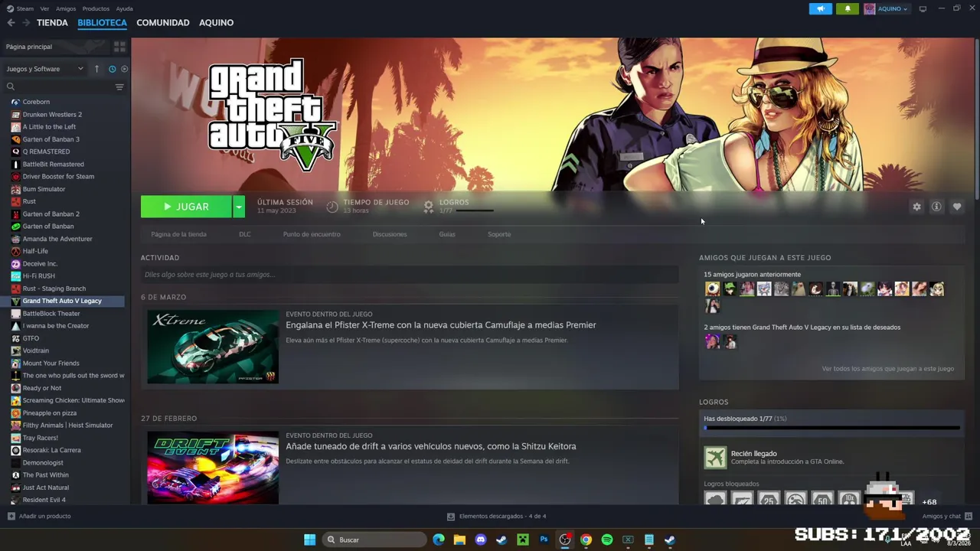This screenshot has height=551, width=980.
Task: Click the library search field
Action: (x=57, y=86)
